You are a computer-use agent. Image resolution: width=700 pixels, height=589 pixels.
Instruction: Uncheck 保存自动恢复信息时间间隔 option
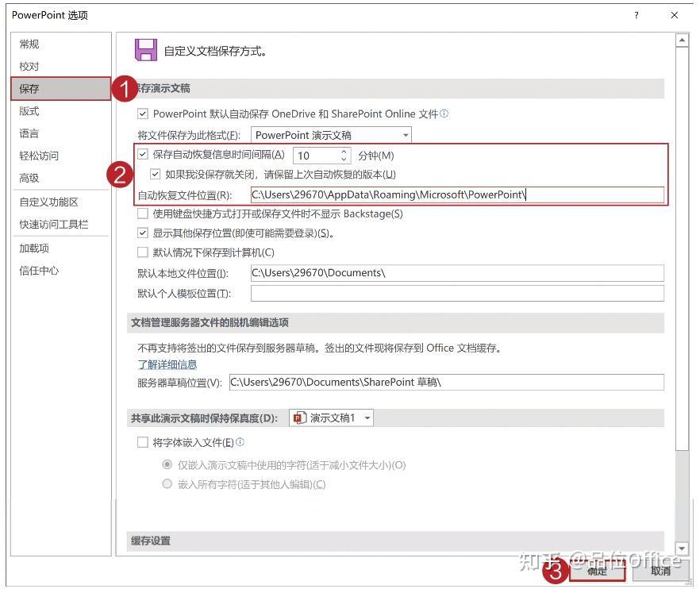click(x=143, y=156)
